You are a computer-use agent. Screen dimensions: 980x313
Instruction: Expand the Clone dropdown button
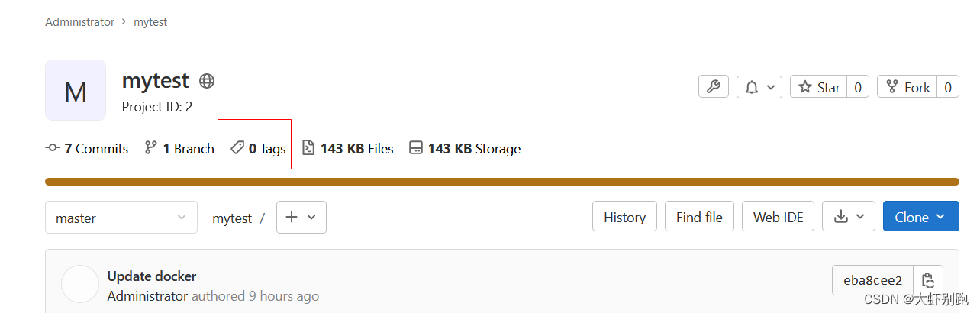point(920,218)
